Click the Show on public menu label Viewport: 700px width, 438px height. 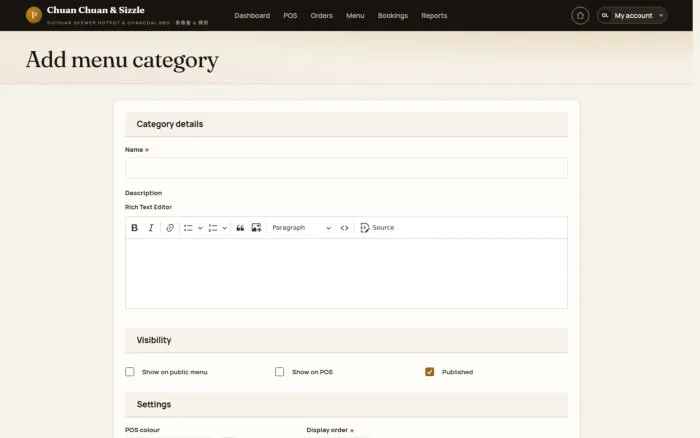[175, 372]
